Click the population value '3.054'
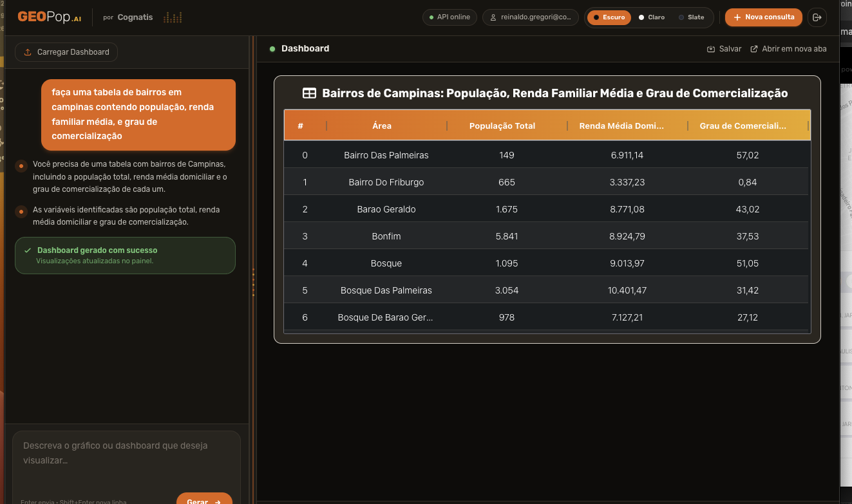The width and height of the screenshot is (852, 504). 507,290
